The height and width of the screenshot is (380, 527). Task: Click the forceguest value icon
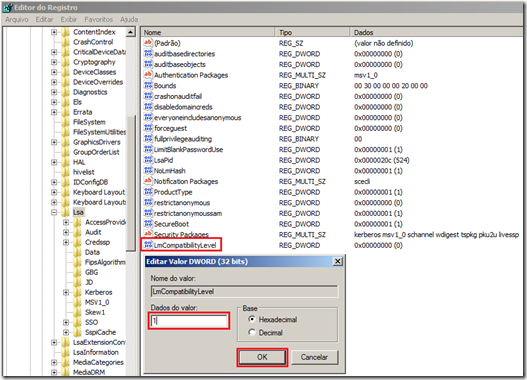(x=148, y=128)
